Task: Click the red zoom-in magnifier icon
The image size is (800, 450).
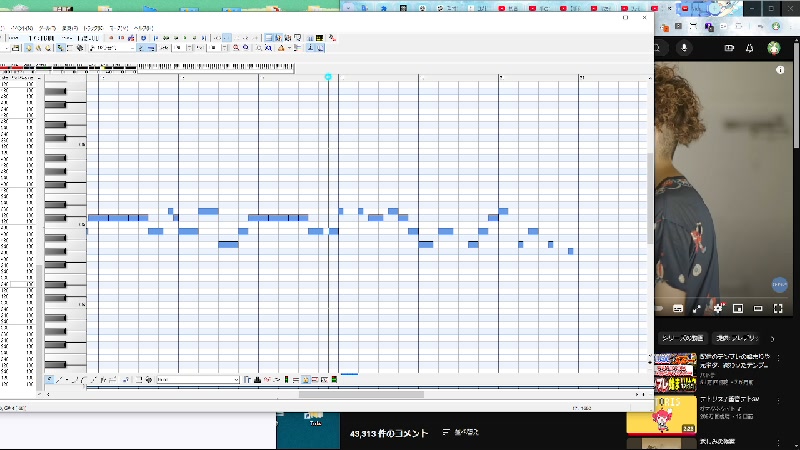Action: click(x=236, y=48)
